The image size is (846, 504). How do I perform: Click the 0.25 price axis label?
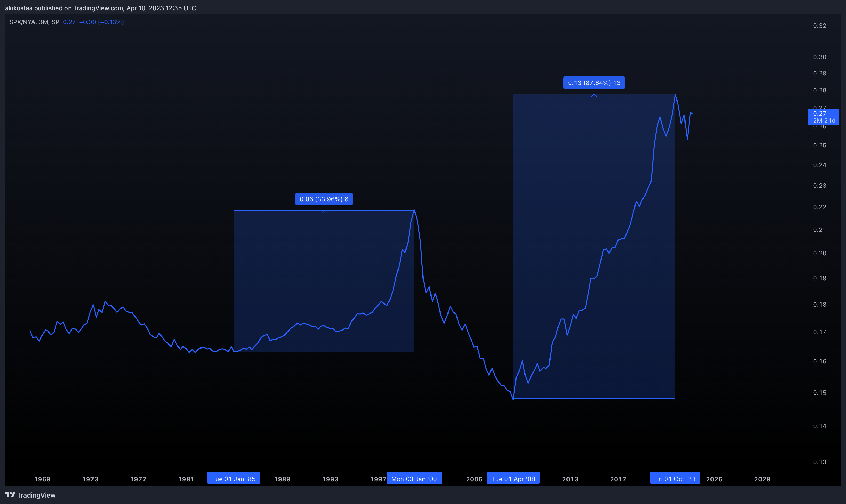click(819, 145)
